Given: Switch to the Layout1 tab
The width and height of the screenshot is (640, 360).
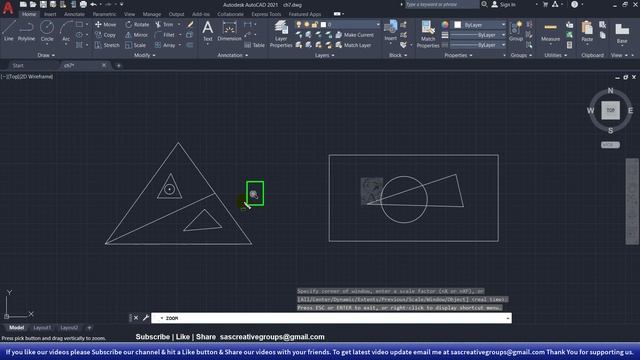Looking at the screenshot, I should (x=42, y=327).
